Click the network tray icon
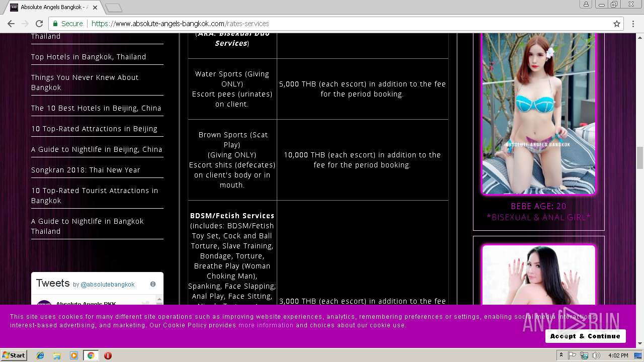The image size is (644, 362). coord(584,355)
